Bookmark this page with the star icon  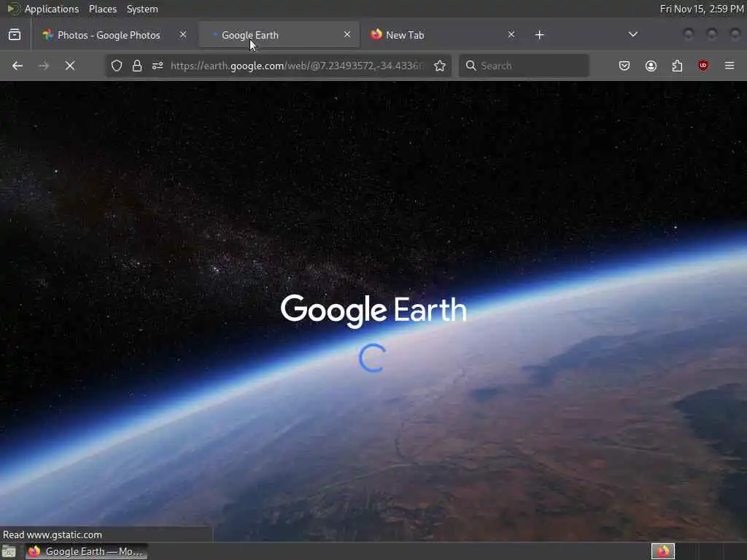click(x=440, y=66)
